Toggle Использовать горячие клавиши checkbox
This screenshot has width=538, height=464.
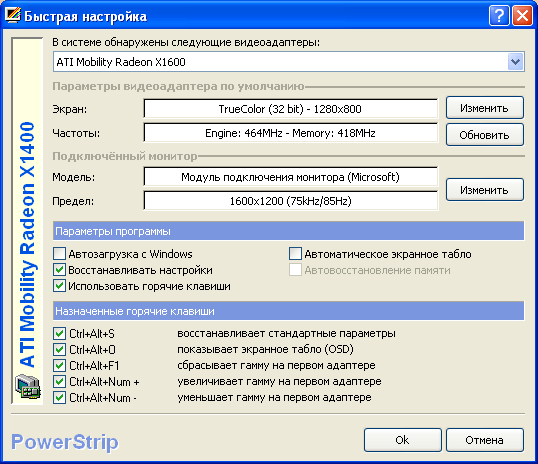[x=59, y=286]
